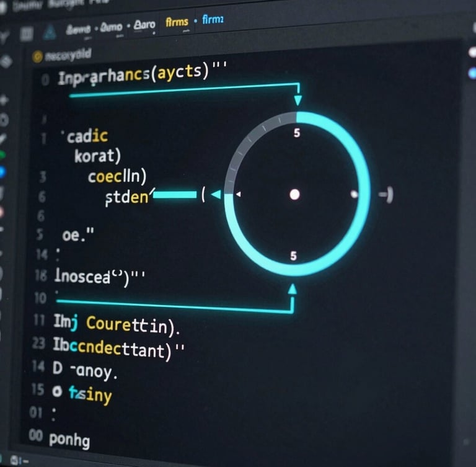Click the "-)" symbol right of the ring
This screenshot has width=476, height=467.
[386, 195]
